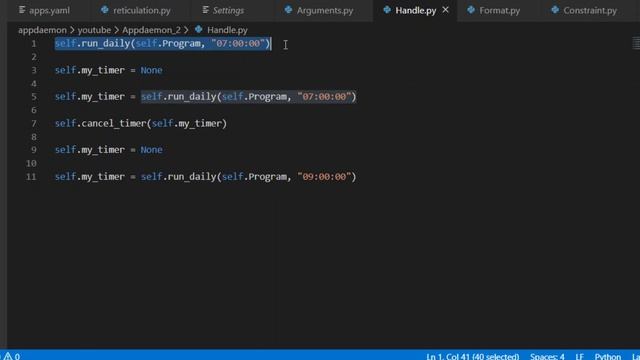Click the Python icon on Constraint.py tab

[555, 10]
